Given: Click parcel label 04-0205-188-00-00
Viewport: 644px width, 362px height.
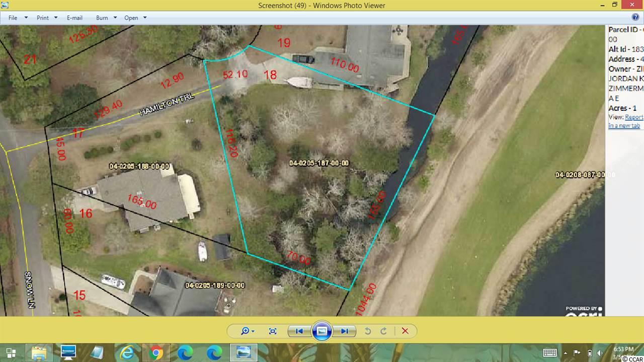Looking at the screenshot, I should (x=139, y=167).
